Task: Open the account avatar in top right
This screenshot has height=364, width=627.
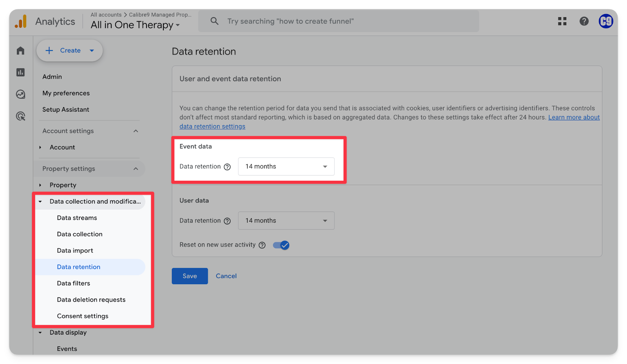Action: click(606, 21)
